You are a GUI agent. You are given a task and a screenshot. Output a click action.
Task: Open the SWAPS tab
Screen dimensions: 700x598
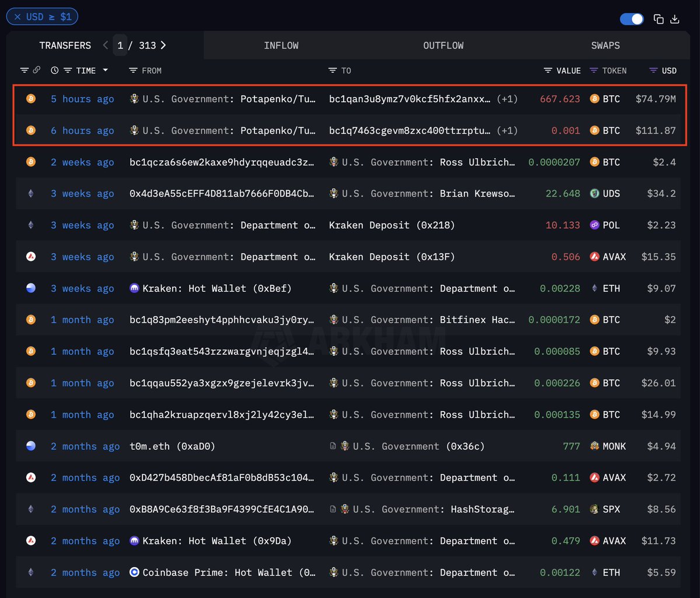tap(605, 46)
